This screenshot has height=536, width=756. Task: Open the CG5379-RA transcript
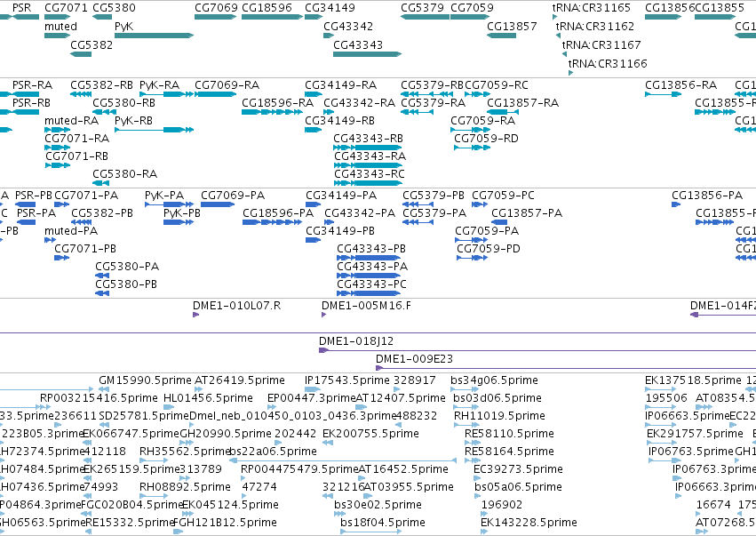click(x=417, y=112)
